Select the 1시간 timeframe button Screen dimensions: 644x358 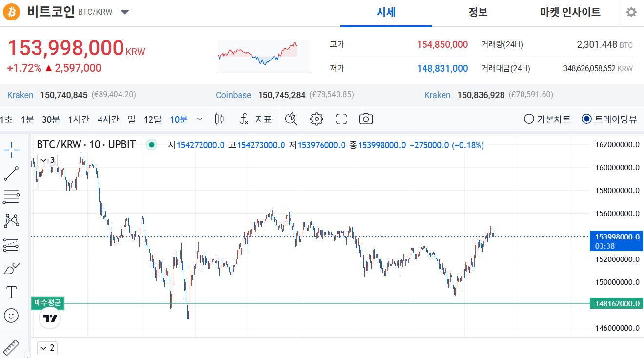tap(79, 119)
